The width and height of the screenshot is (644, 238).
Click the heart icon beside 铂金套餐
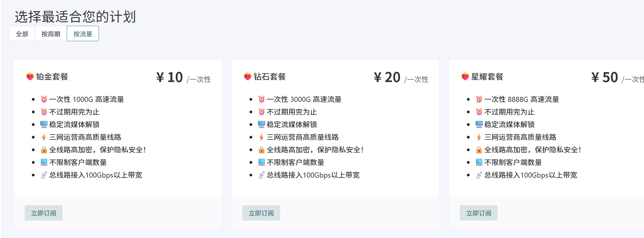click(30, 77)
